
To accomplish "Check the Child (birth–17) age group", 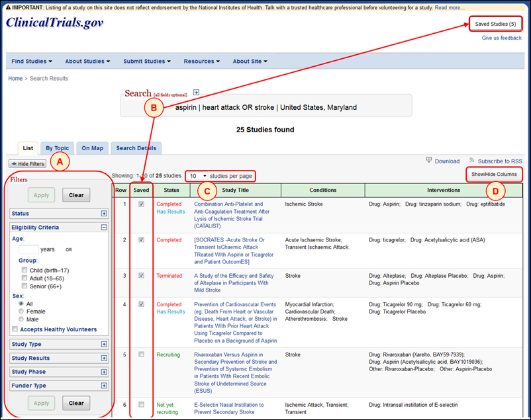I will tap(24, 270).
